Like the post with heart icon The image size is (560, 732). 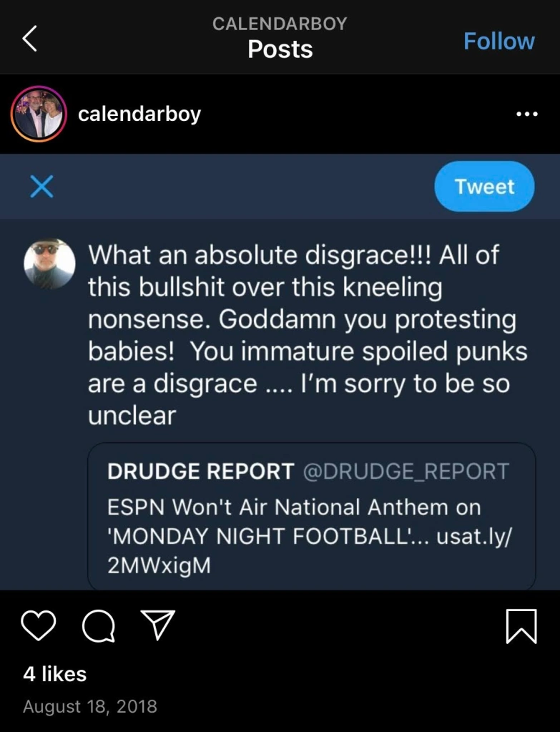39,626
